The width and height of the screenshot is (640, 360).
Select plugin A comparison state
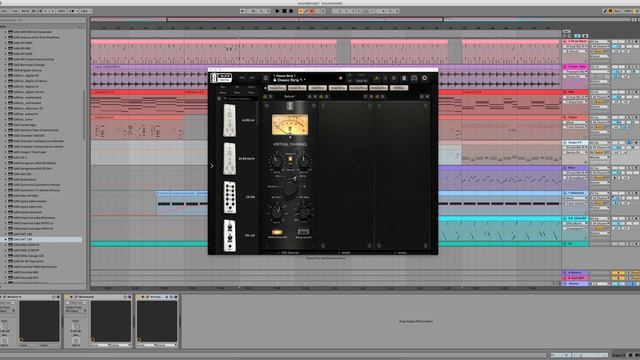(376, 78)
